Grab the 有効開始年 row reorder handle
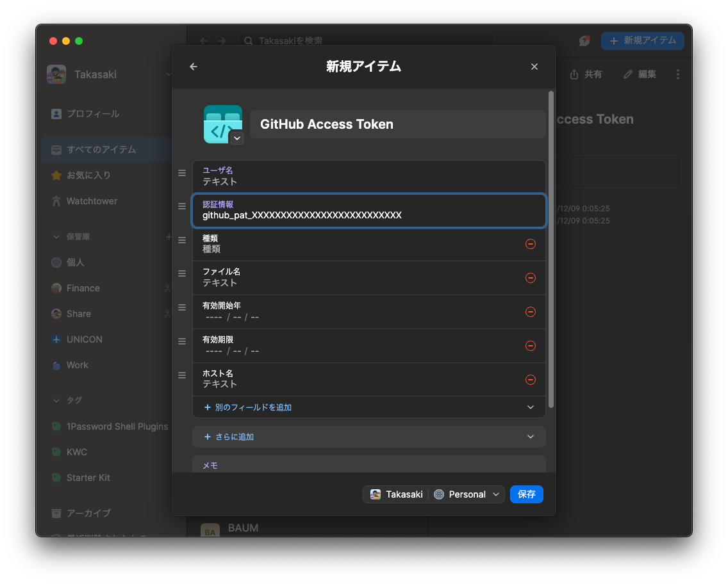Viewport: 728px width, 584px height. click(182, 307)
